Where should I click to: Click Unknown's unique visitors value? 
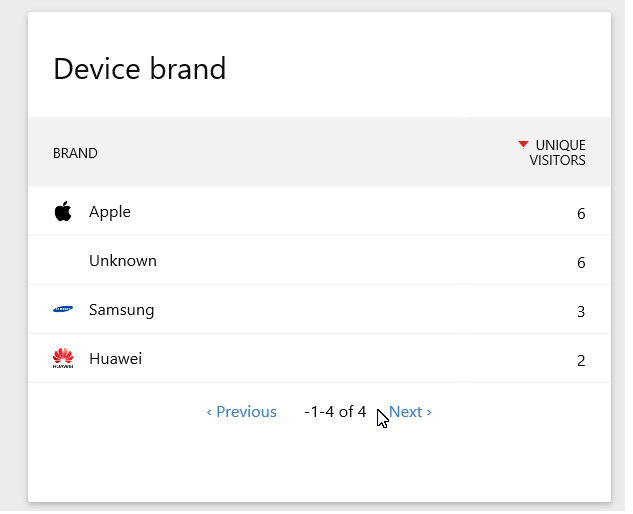coord(581,263)
